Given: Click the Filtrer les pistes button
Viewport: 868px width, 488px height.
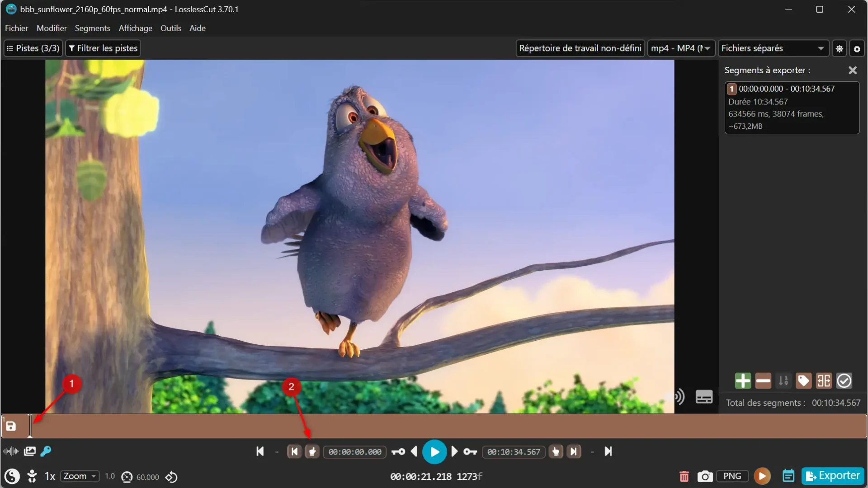Looking at the screenshot, I should (103, 48).
